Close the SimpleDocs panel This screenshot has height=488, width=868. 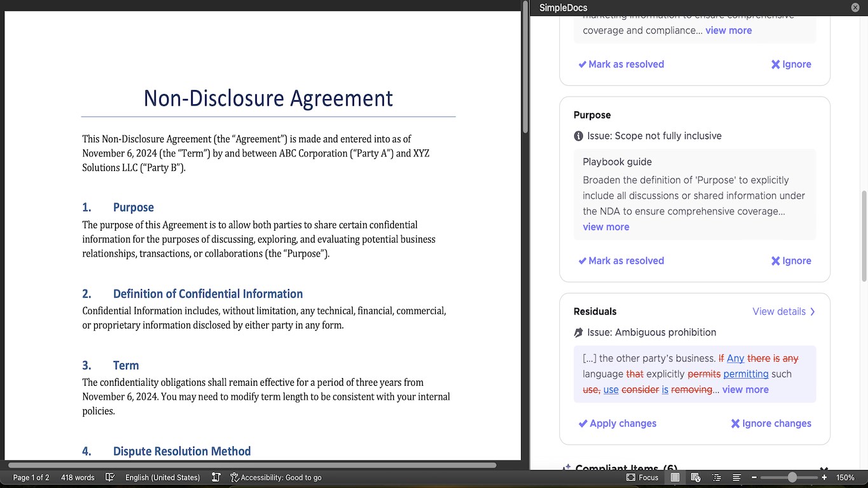click(x=855, y=7)
